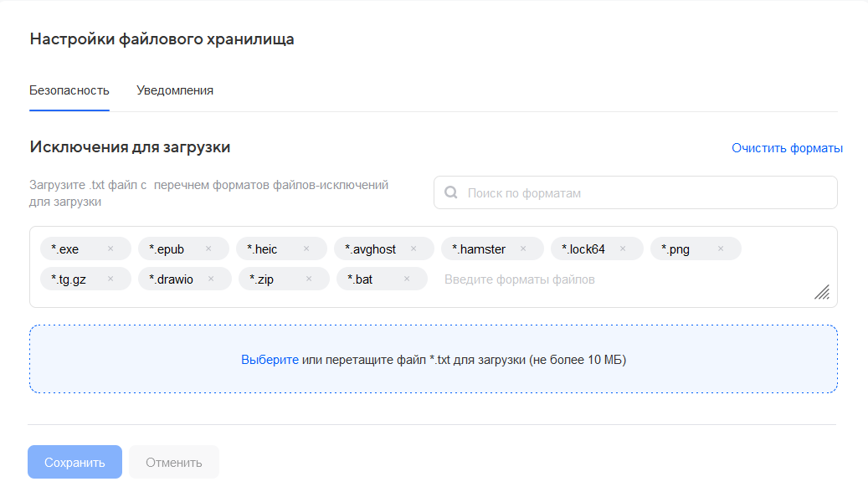Image resolution: width=868 pixels, height=497 pixels.
Task: Remove the *.epub format tag
Action: [x=208, y=249]
